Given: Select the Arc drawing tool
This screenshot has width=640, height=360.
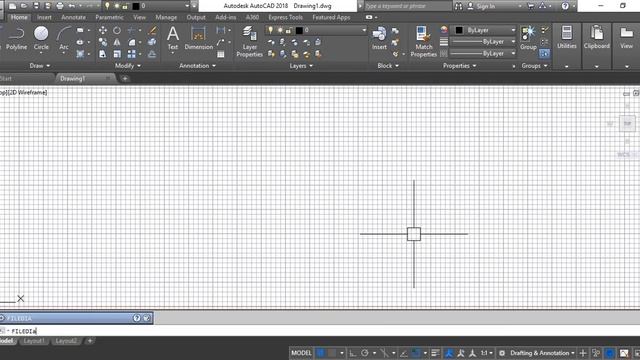Looking at the screenshot, I should 64,39.
